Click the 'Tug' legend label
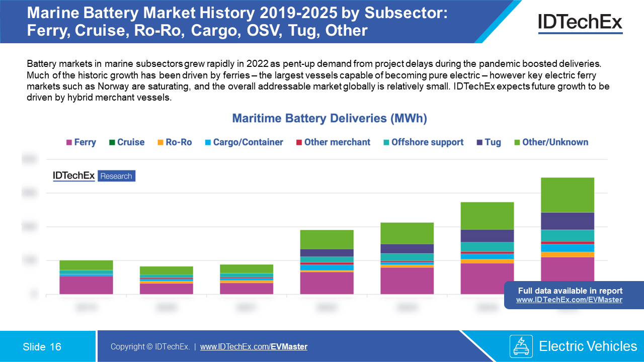 tap(493, 142)
